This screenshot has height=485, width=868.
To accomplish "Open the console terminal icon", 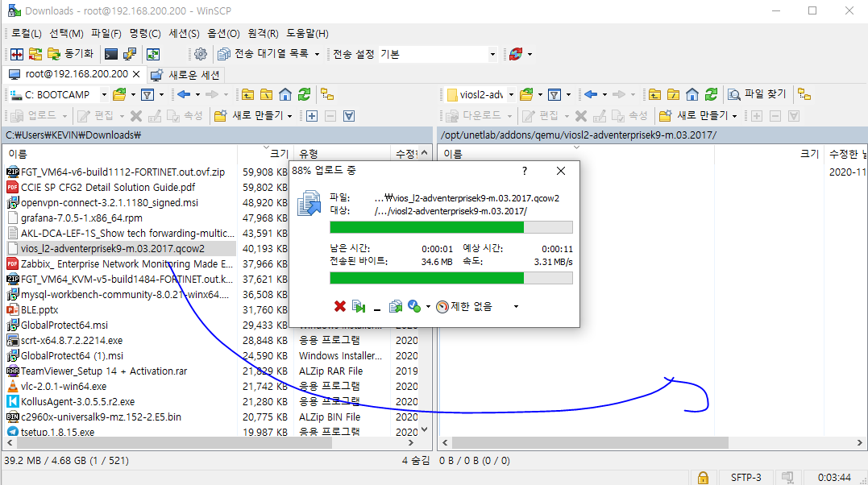I will click(x=111, y=54).
